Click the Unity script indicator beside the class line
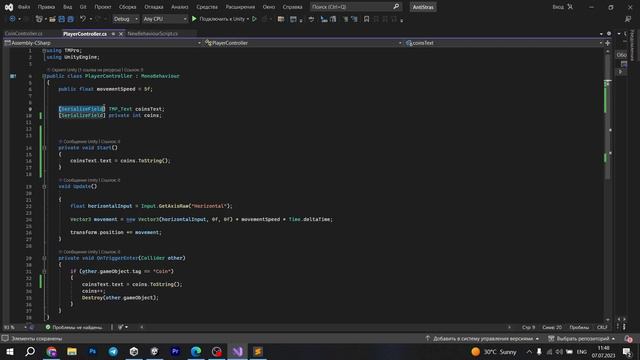This screenshot has width=640, height=360. 13,76
